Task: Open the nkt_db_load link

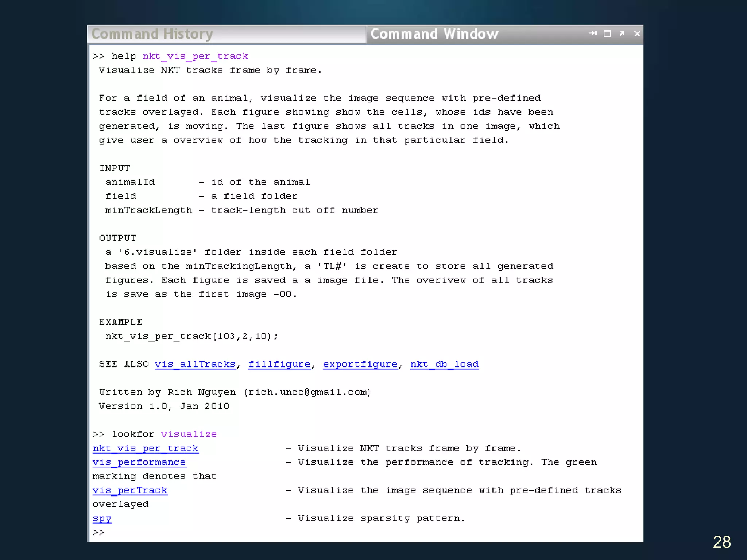Action: [444, 364]
